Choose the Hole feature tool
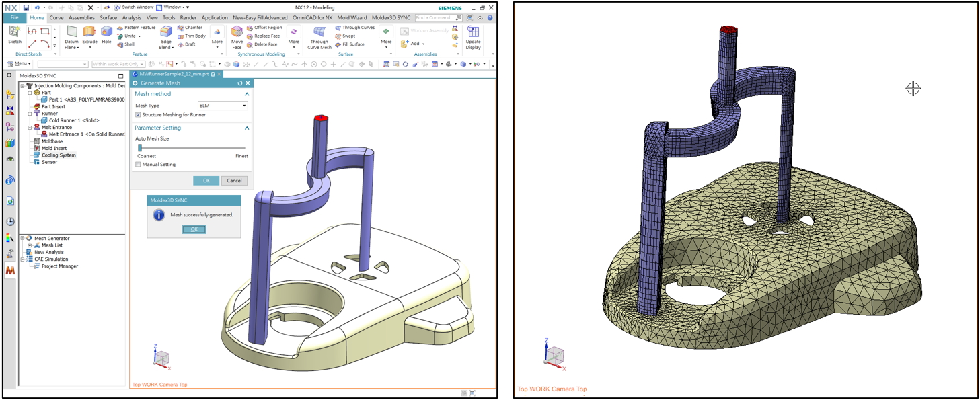 point(106,36)
